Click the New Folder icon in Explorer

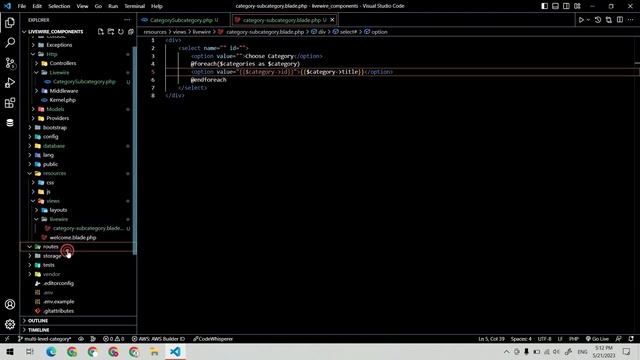coord(111,31)
